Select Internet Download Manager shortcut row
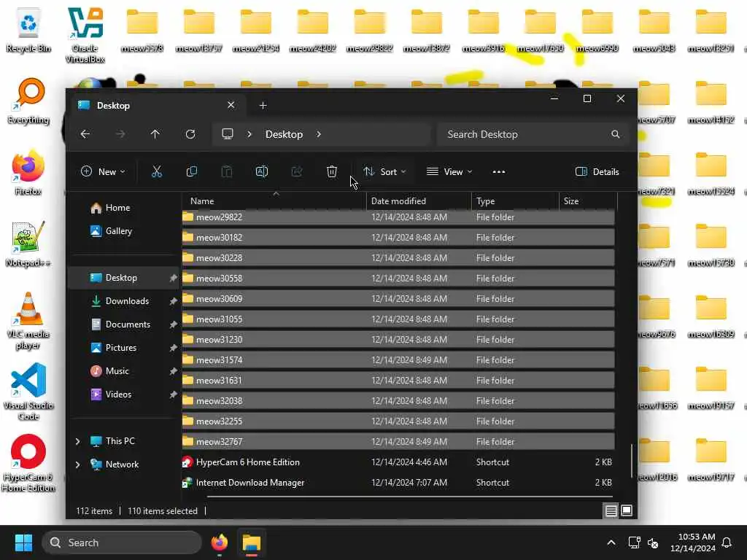 pyautogui.click(x=398, y=483)
